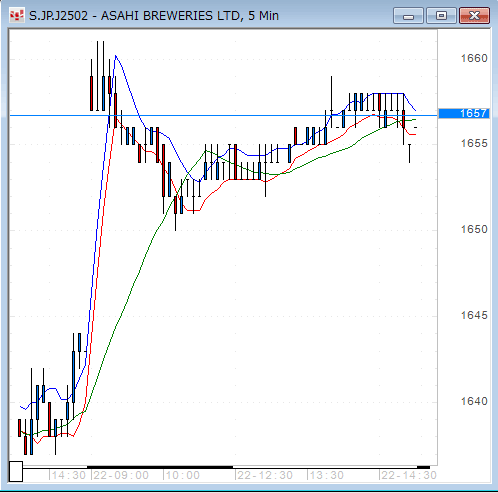The image size is (498, 493).
Task: Minimize the Asahi Breweries chart window
Action: point(408,16)
